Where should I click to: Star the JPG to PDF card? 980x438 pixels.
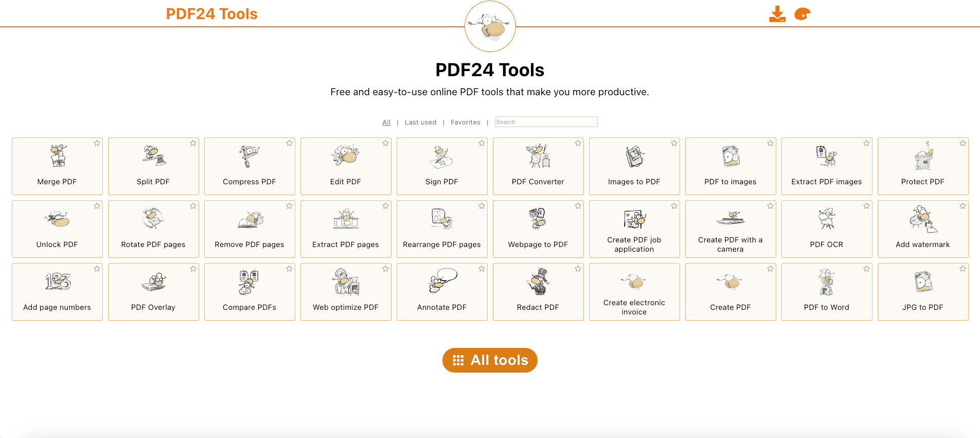coord(963,269)
